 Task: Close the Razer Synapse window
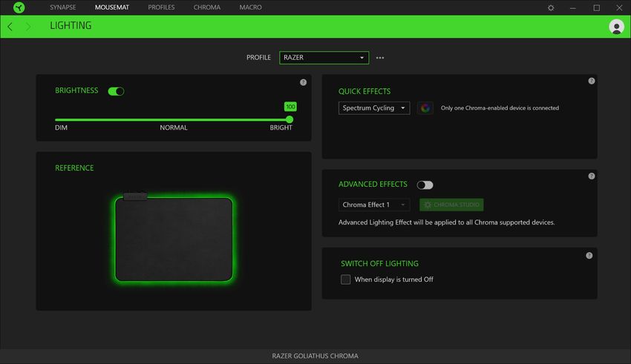pyautogui.click(x=619, y=7)
